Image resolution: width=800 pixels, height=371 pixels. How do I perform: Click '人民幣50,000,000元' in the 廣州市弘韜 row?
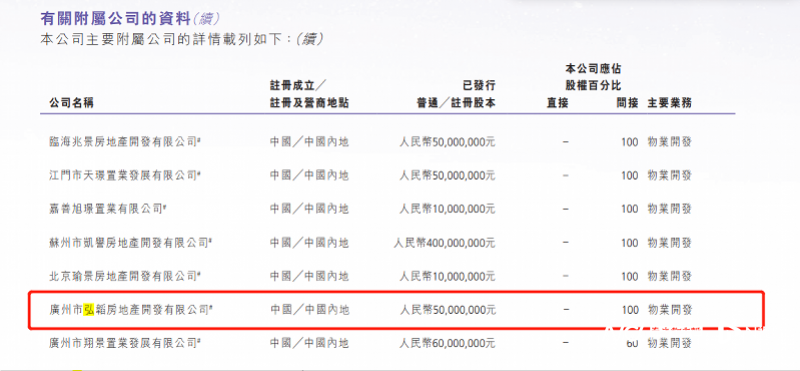coord(447,309)
